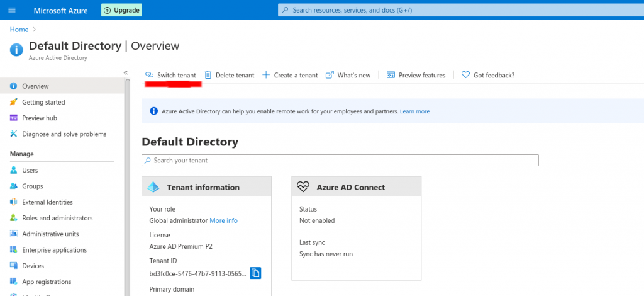This screenshot has width=644, height=296.
Task: Click the banner info icon
Action: coord(153,111)
